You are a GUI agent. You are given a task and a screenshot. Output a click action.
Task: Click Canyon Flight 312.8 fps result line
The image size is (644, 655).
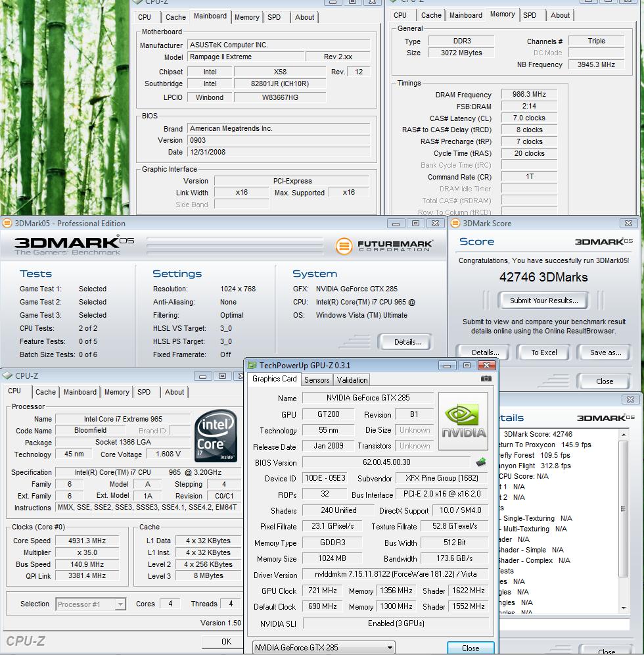tap(536, 466)
